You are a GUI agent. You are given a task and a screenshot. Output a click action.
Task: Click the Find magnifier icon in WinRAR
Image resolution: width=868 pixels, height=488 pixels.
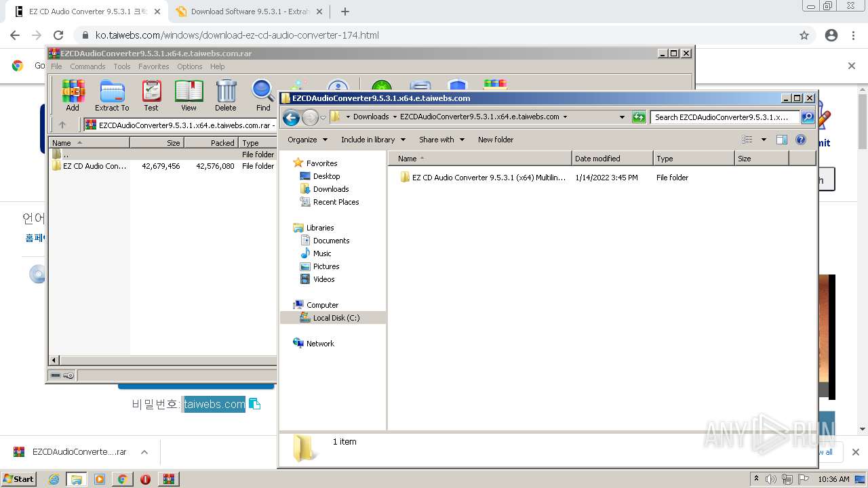tap(263, 95)
